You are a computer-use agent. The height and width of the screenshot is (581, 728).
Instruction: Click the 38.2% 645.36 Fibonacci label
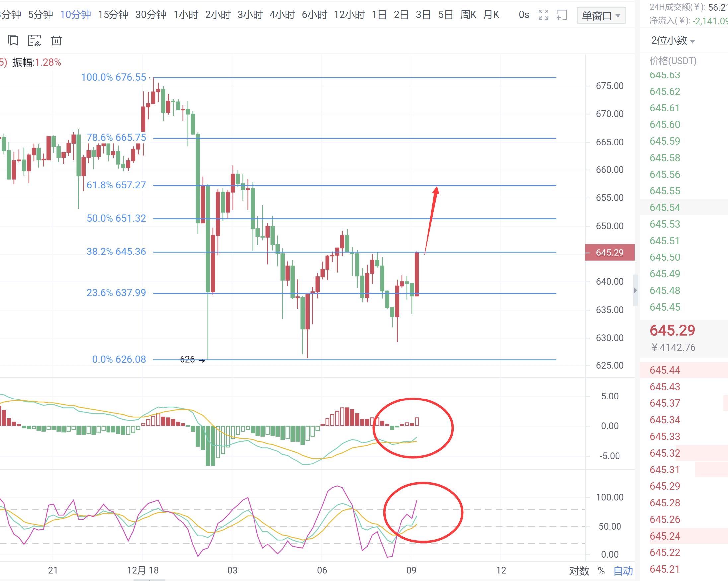point(116,252)
